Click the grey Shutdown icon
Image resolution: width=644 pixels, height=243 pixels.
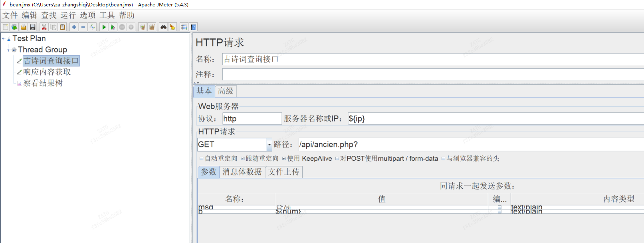click(131, 27)
